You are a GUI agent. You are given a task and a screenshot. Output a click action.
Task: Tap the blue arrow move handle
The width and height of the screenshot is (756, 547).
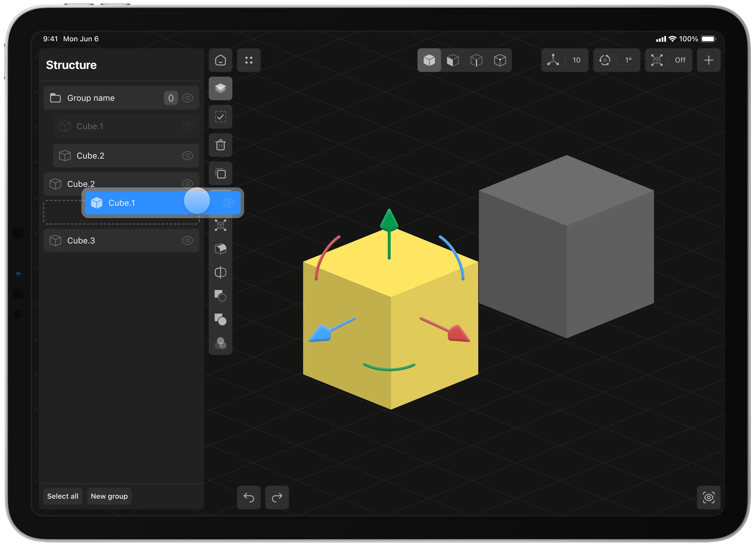[321, 333]
